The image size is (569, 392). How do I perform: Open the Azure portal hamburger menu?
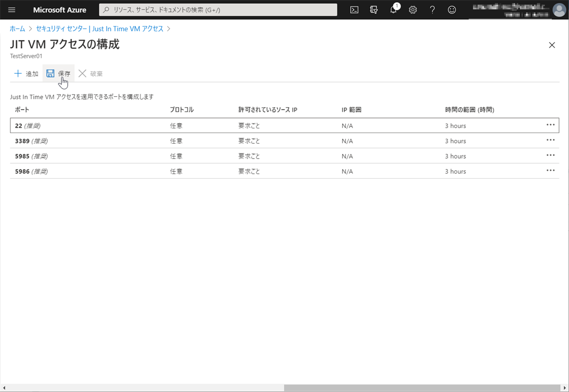(x=11, y=10)
